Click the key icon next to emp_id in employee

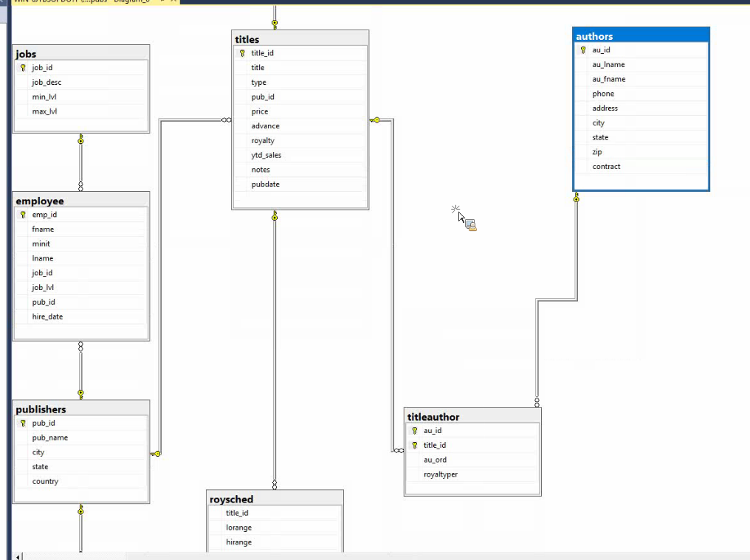tap(23, 215)
